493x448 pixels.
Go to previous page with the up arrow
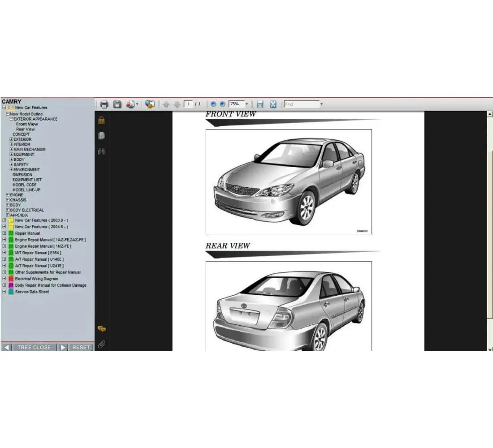pos(166,104)
